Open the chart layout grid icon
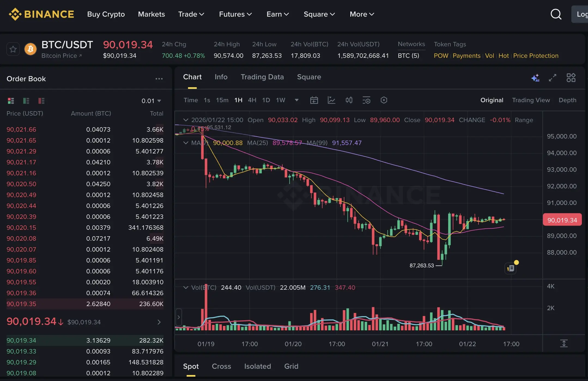 (571, 78)
